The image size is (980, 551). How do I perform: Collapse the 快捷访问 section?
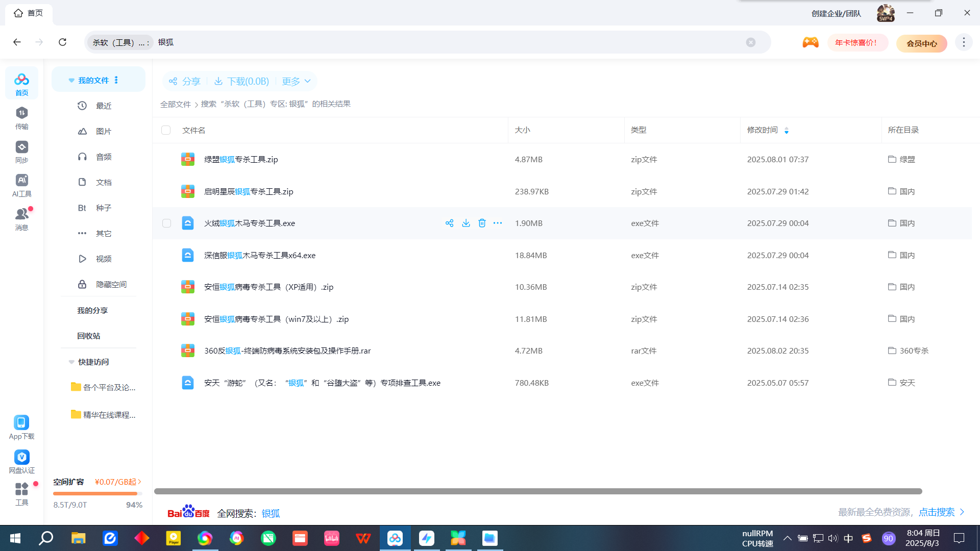tap(71, 362)
